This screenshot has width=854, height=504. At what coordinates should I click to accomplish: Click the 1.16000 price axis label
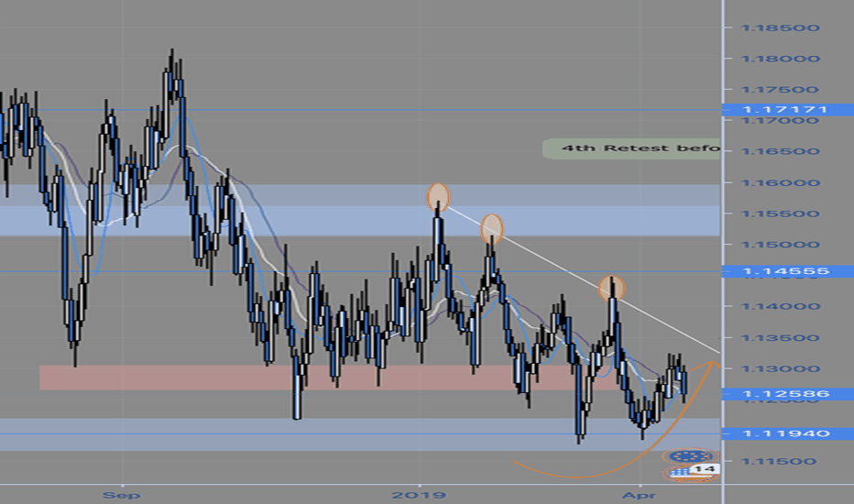[780, 182]
